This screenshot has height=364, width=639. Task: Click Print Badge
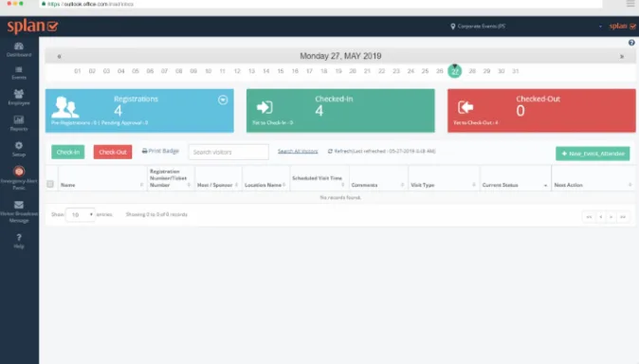tap(160, 151)
